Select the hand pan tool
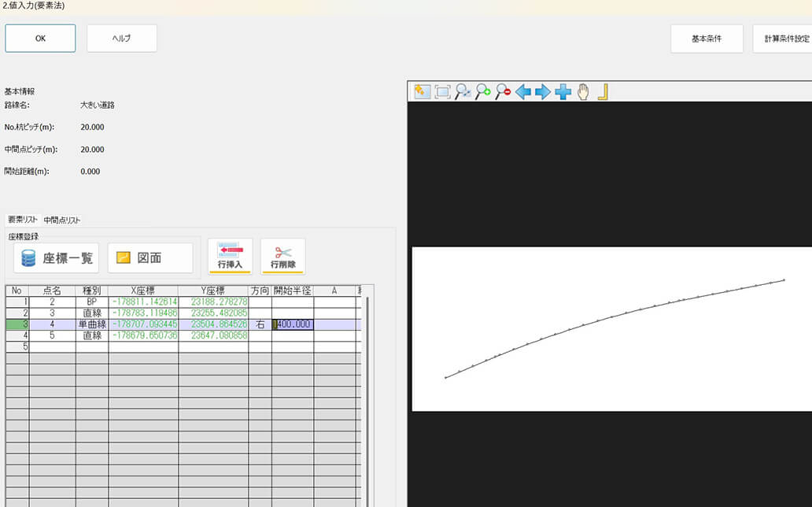The width and height of the screenshot is (812, 507). [583, 92]
